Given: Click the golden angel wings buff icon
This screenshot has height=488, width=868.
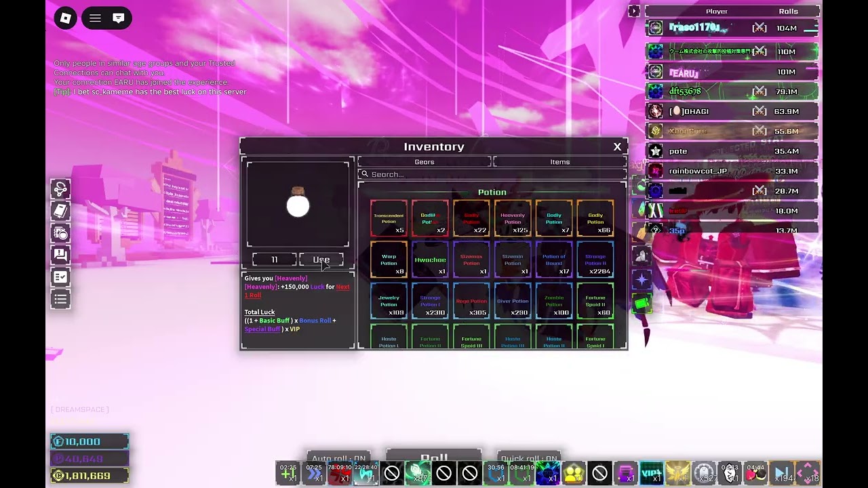Looking at the screenshot, I should tap(677, 473).
